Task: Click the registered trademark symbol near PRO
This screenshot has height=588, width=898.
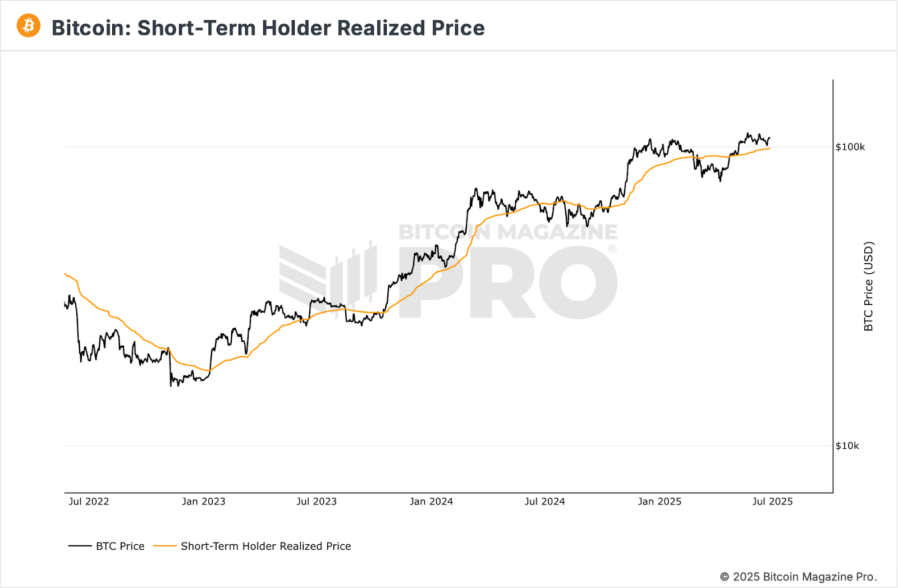Action: click(612, 249)
